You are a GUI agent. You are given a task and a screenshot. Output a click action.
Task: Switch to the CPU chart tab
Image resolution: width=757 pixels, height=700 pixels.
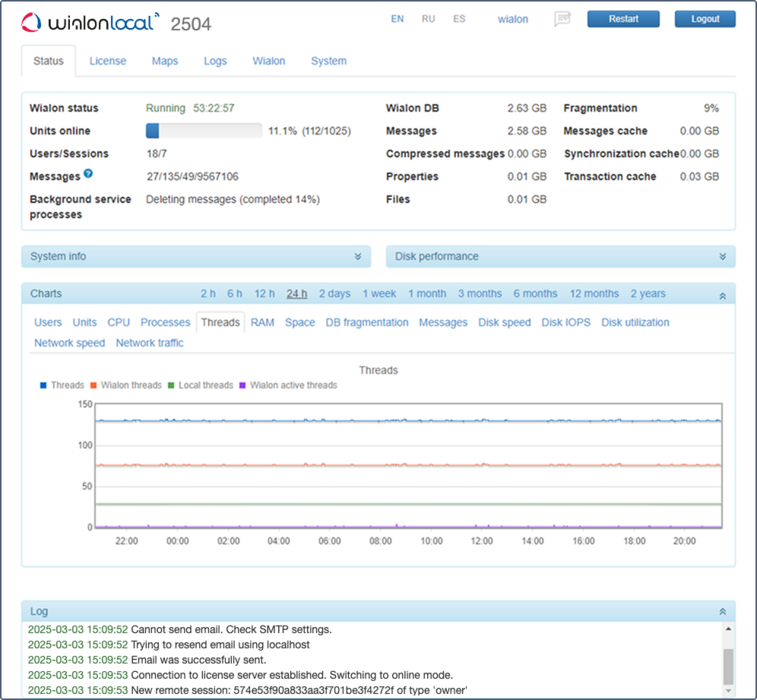[119, 322]
